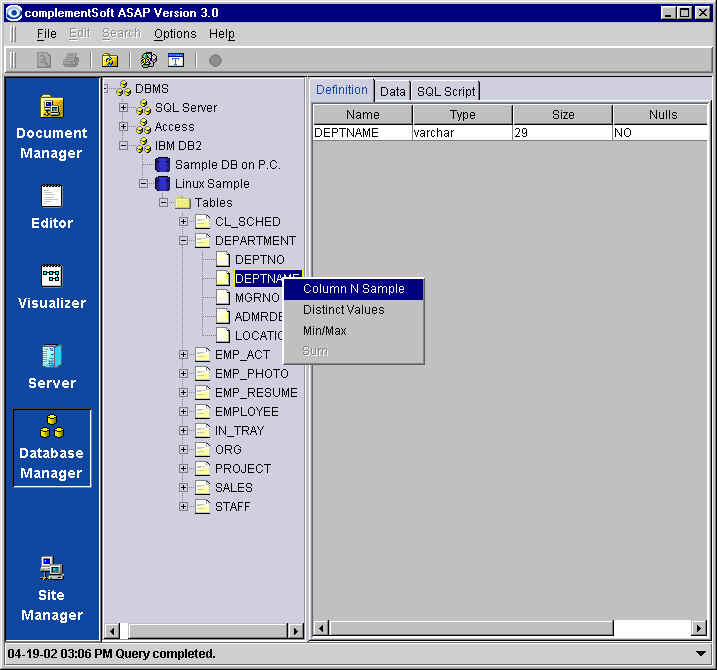Click the Size column header

coord(562,114)
